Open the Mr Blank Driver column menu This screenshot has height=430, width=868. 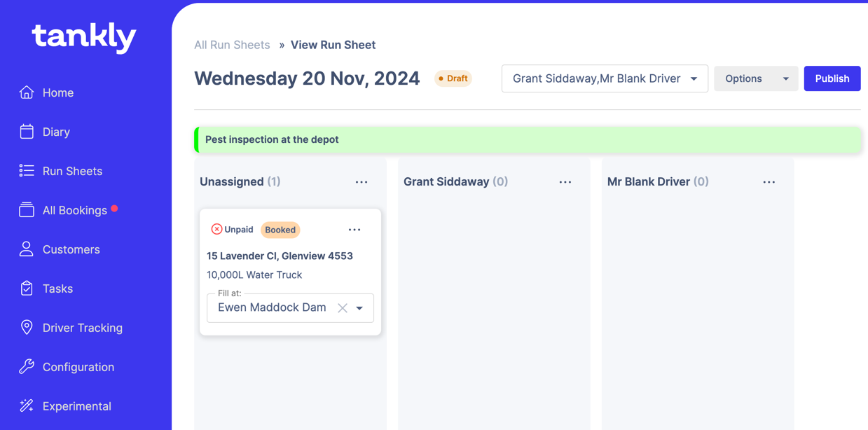(769, 182)
